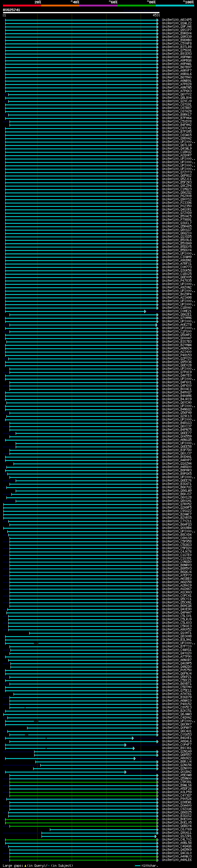Select the UniRef100_Q9D0A2 label
Viewport: 197px width, 868px height.
click(177, 138)
